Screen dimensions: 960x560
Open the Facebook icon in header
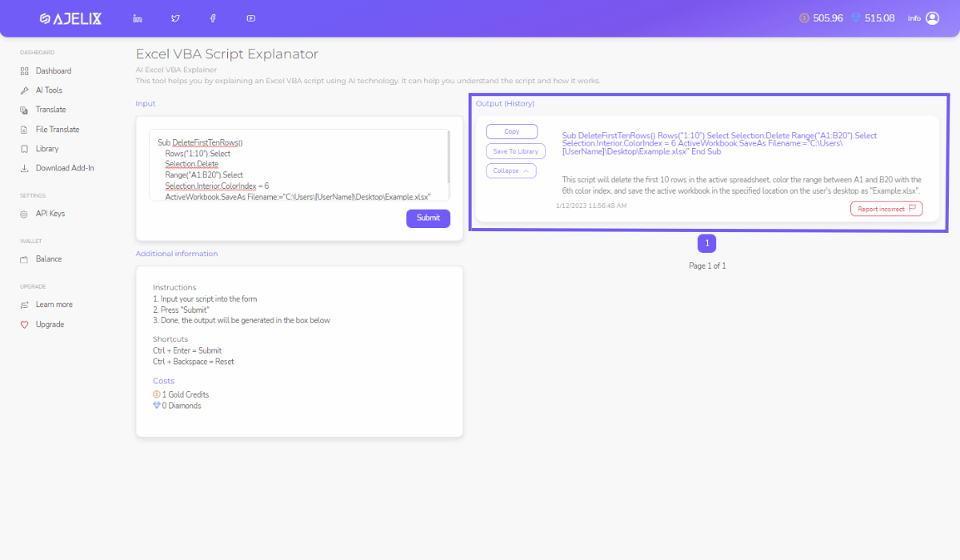213,18
